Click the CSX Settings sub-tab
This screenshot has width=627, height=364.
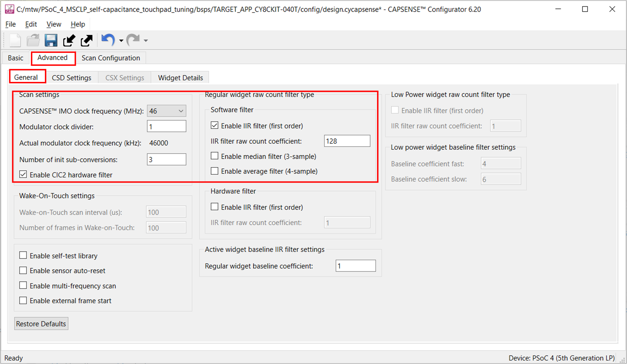click(125, 78)
